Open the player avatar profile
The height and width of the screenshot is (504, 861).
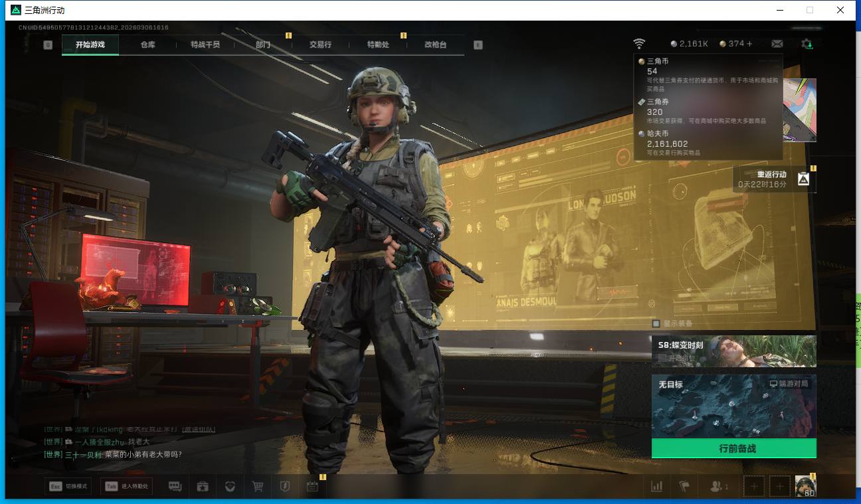(806, 486)
